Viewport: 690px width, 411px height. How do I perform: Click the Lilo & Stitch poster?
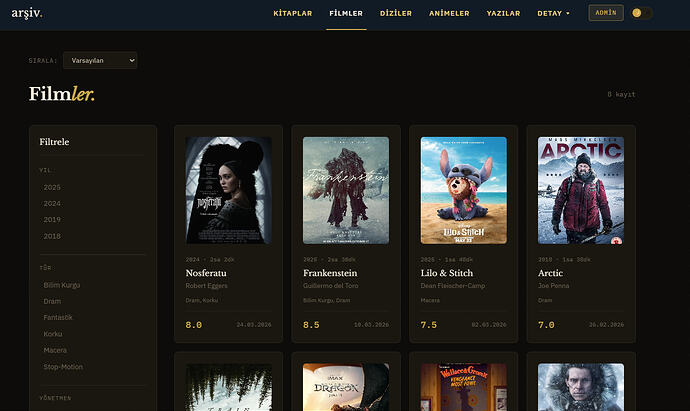(463, 190)
